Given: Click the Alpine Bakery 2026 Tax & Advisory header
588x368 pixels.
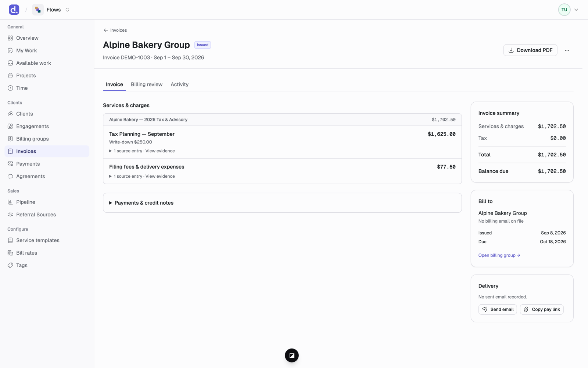Looking at the screenshot, I should (x=282, y=120).
